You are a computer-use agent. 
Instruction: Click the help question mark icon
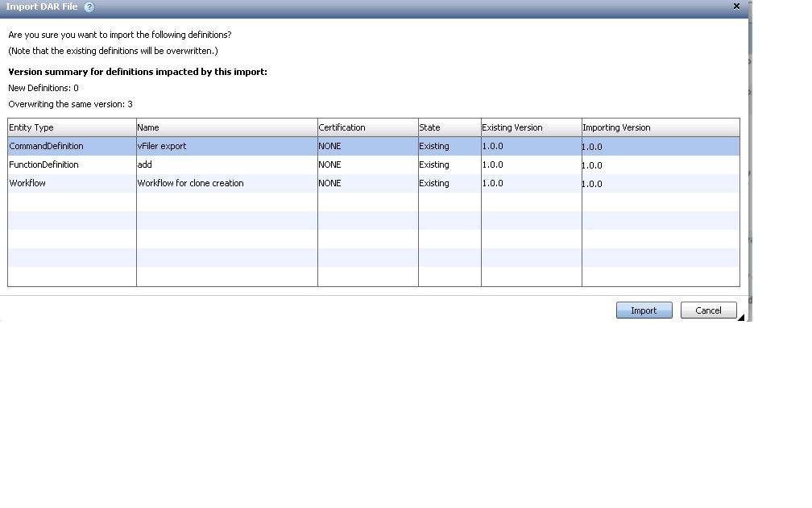tap(89, 7)
